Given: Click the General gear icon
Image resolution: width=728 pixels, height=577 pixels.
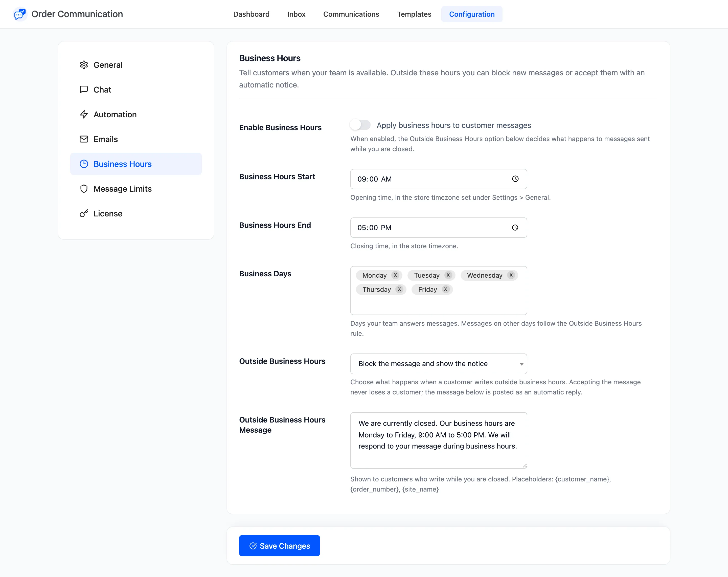Looking at the screenshot, I should tap(84, 65).
